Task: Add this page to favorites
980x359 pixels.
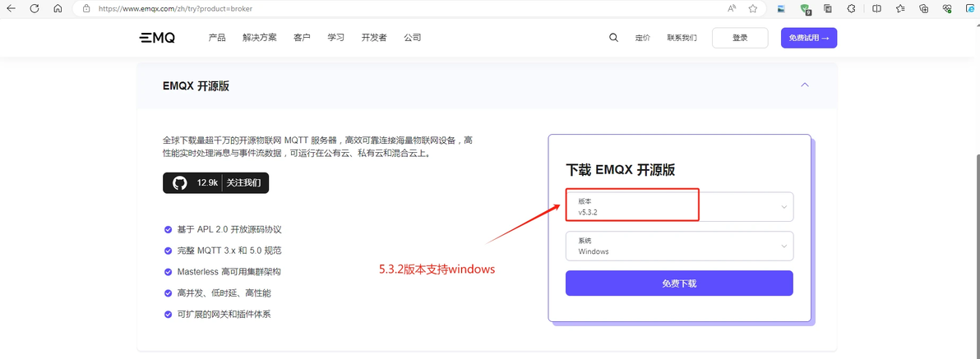Action: [x=753, y=9]
